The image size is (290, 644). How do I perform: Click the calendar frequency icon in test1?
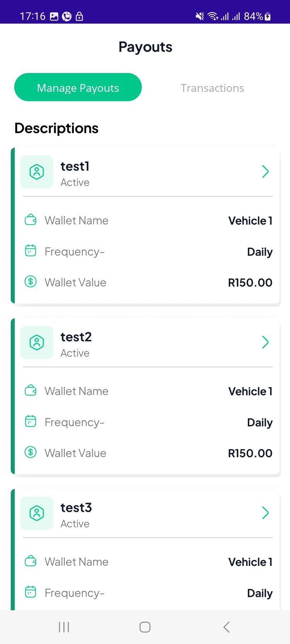click(x=31, y=251)
